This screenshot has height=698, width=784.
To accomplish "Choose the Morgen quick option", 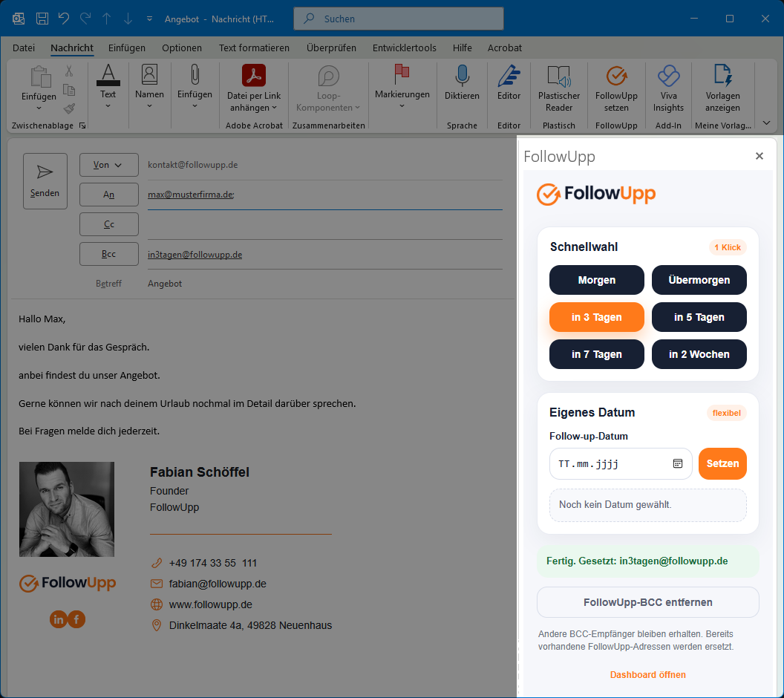I will click(596, 280).
